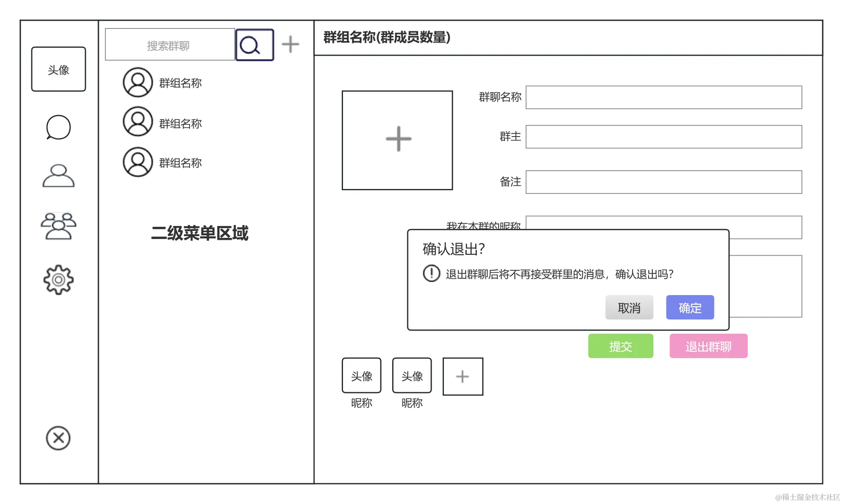Select the second 群组名称 in group list
Viewport: 843px width, 504px height.
coord(180,123)
